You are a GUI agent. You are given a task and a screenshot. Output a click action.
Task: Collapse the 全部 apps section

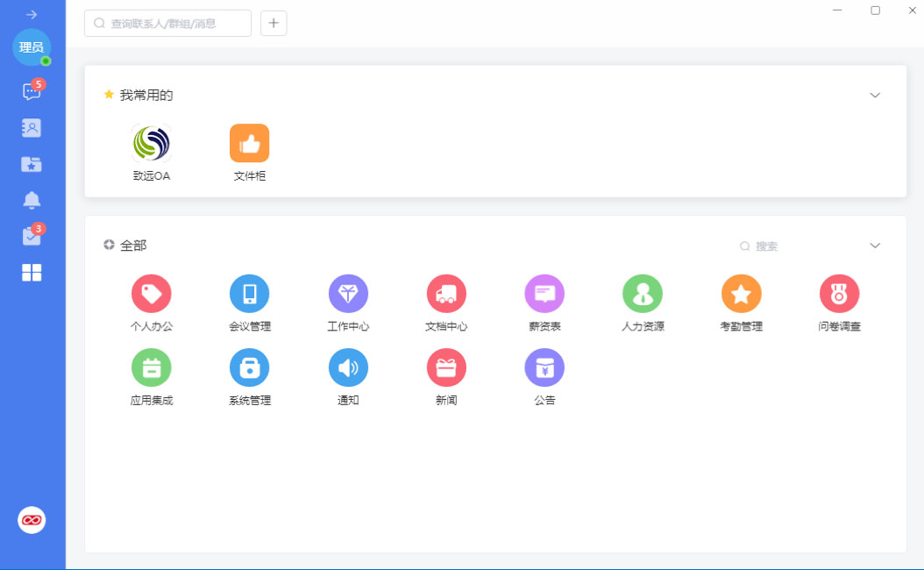tap(874, 246)
